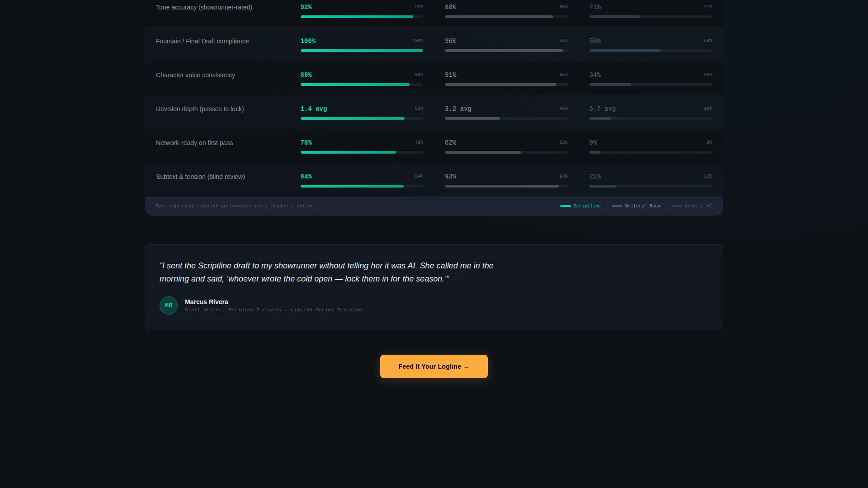Click the Bars represent relative performance footnote

(x=236, y=206)
